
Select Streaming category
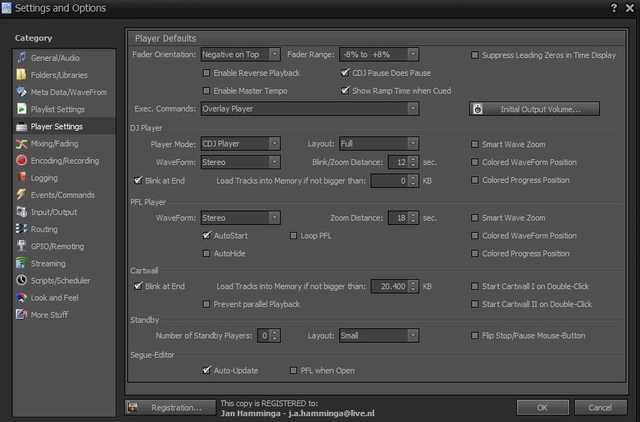click(64, 263)
